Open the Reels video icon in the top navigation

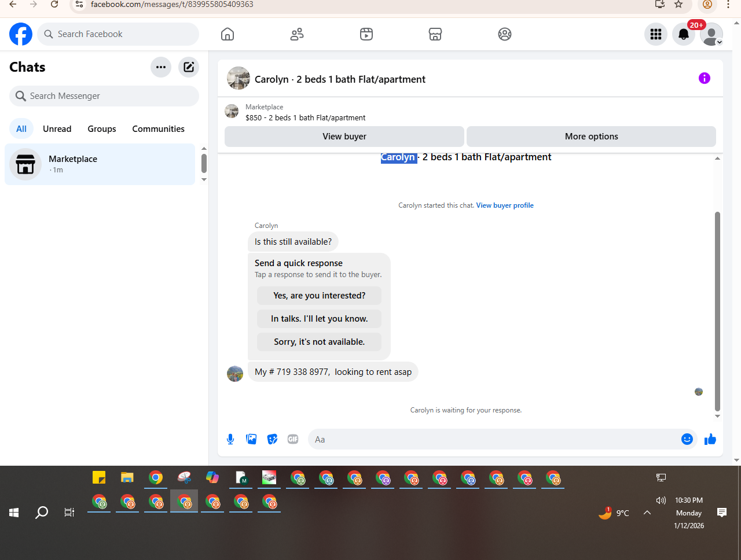click(x=366, y=34)
